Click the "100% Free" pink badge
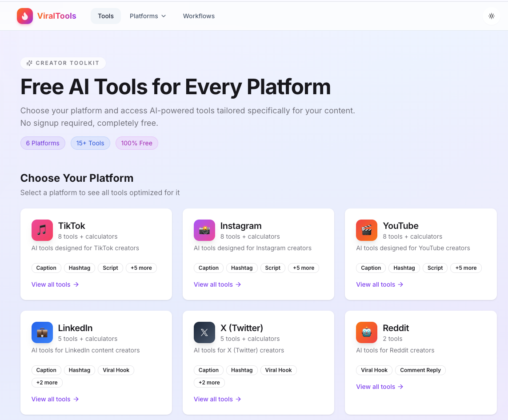508x420 pixels. pyautogui.click(x=137, y=143)
